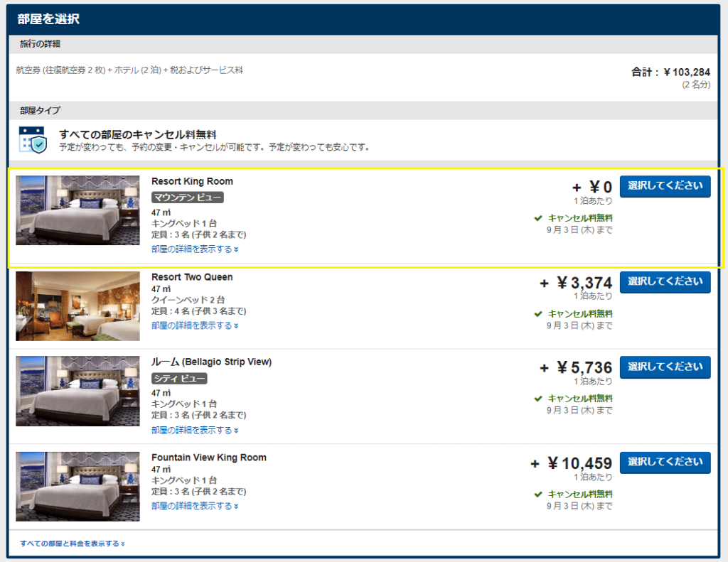Open the Resort Two Queen room photo

[x=77, y=306]
